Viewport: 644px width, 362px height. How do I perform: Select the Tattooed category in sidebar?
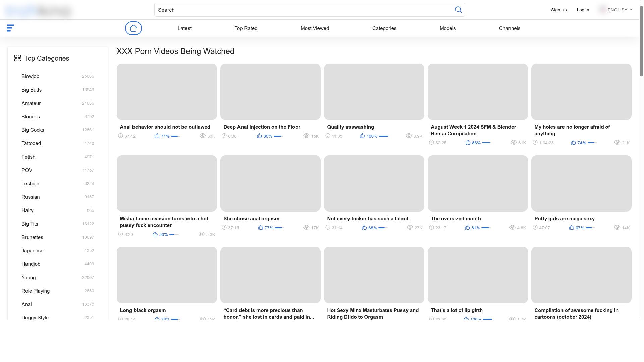tap(31, 143)
